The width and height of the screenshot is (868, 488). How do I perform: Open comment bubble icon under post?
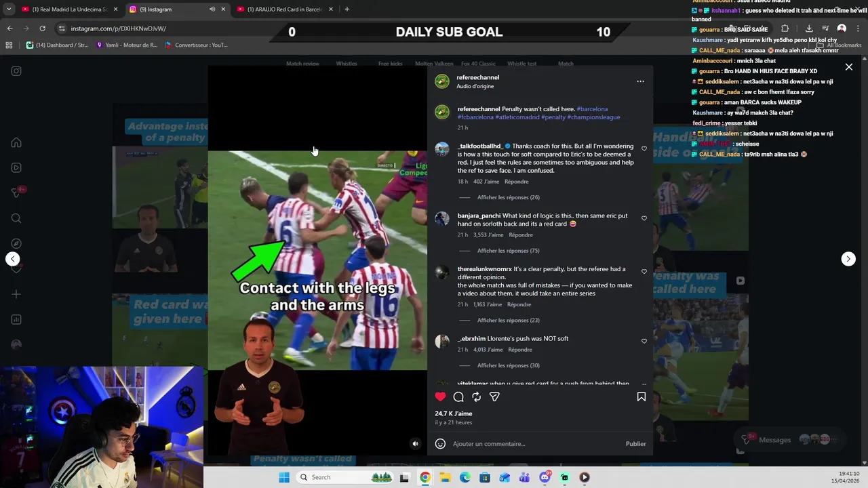tap(458, 396)
